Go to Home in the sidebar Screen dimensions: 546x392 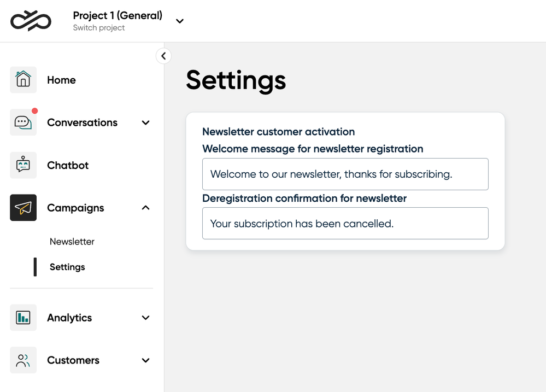pos(61,80)
